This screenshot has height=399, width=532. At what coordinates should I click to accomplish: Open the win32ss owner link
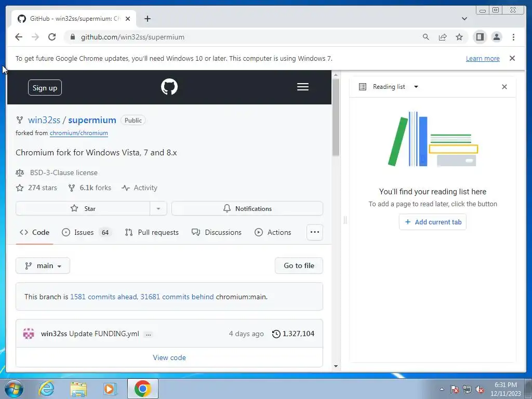tap(44, 120)
